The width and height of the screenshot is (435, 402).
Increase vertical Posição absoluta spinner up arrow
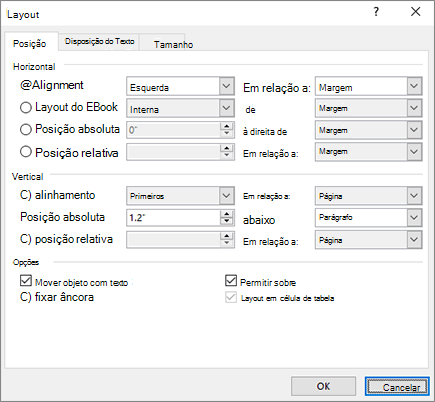pyautogui.click(x=227, y=214)
